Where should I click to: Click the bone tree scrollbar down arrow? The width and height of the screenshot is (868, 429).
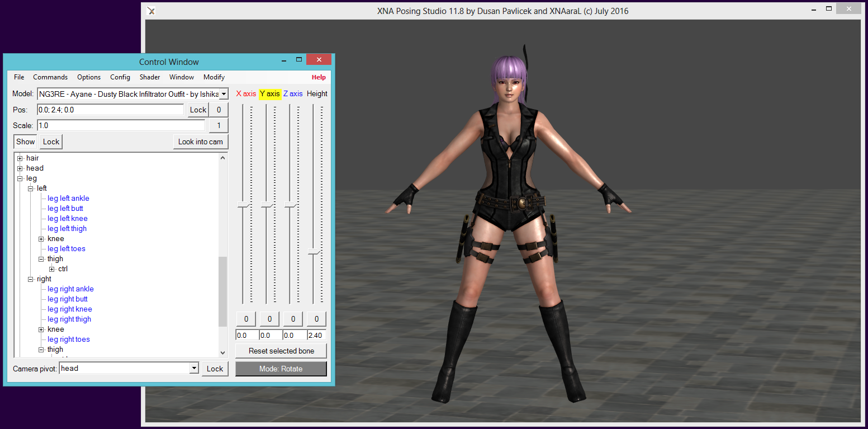point(223,353)
